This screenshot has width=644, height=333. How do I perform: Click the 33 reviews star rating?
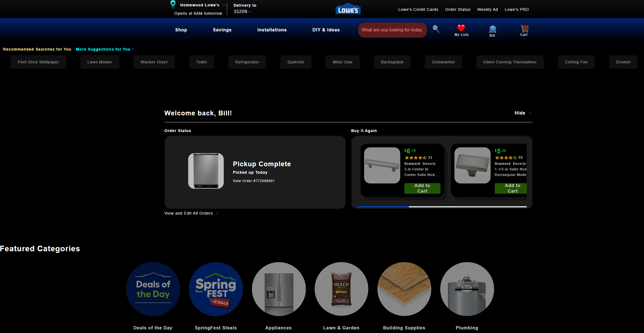pyautogui.click(x=418, y=158)
